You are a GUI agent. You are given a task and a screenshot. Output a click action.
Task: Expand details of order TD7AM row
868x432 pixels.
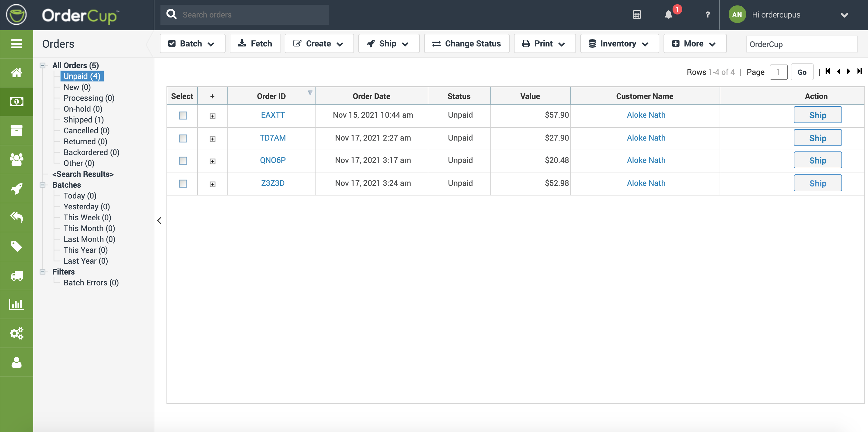[x=213, y=139]
